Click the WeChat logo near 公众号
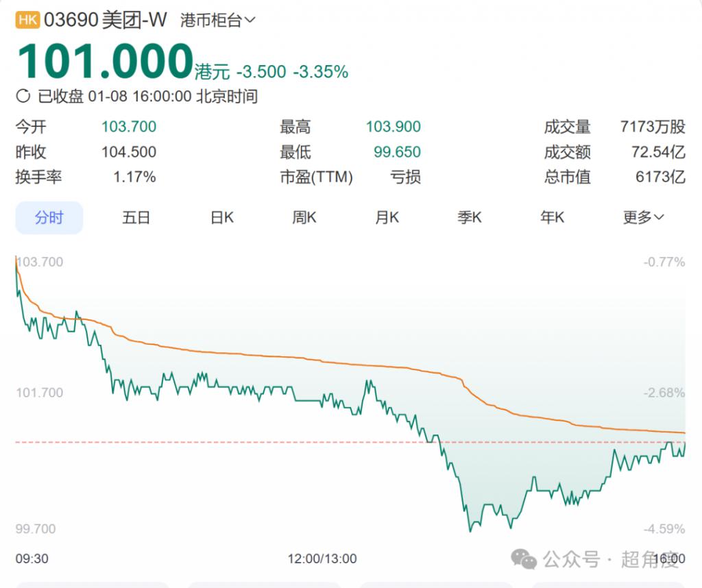The width and height of the screenshot is (702, 588). point(525,559)
